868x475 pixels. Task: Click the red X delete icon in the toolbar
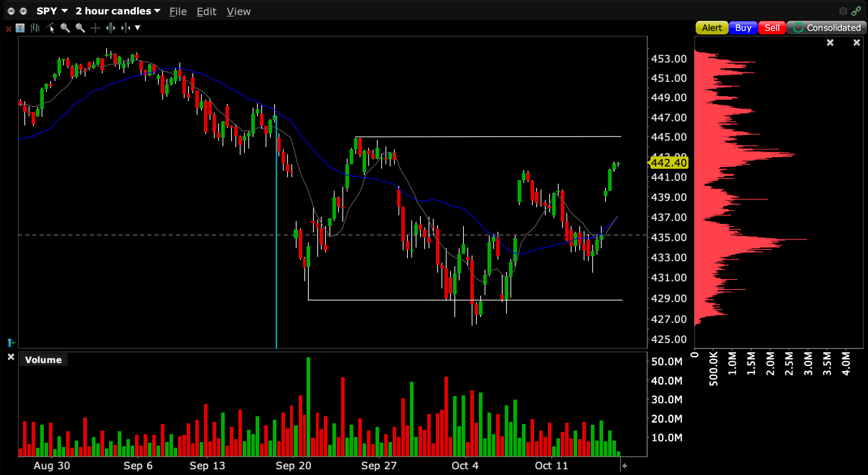(x=9, y=28)
